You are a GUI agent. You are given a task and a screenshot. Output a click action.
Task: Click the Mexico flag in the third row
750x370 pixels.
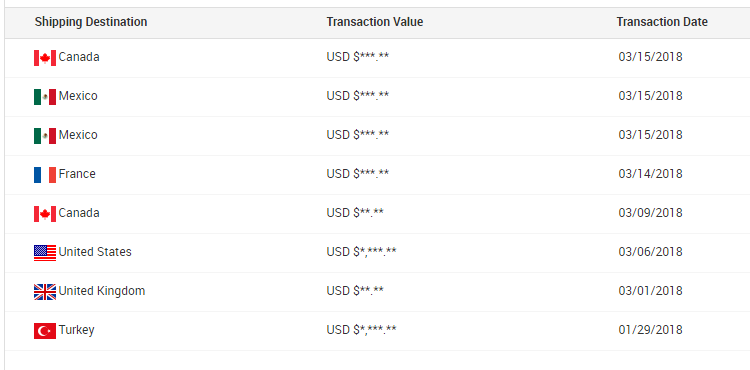(45, 136)
